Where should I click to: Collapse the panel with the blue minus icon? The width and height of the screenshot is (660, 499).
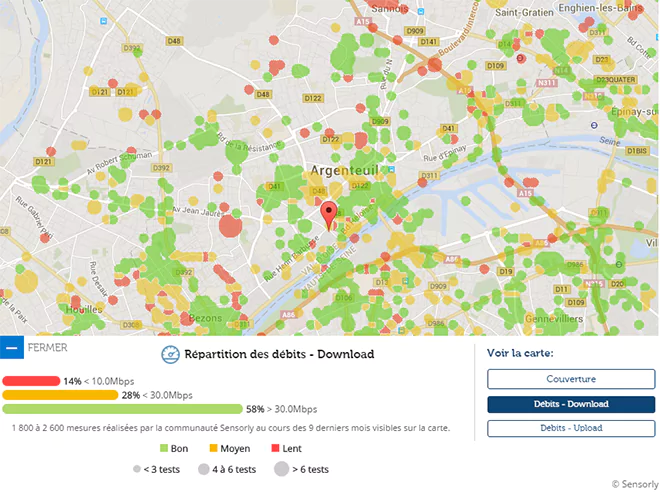pos(12,348)
